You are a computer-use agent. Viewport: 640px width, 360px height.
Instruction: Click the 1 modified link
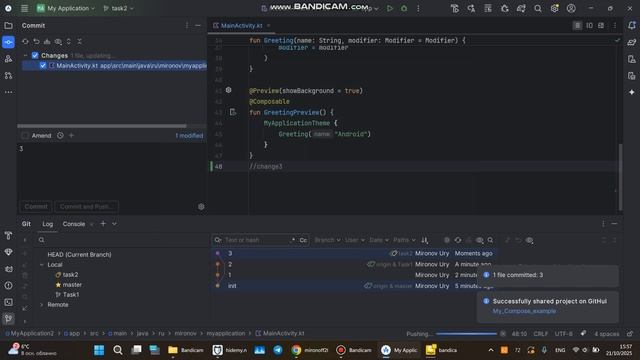coord(189,136)
